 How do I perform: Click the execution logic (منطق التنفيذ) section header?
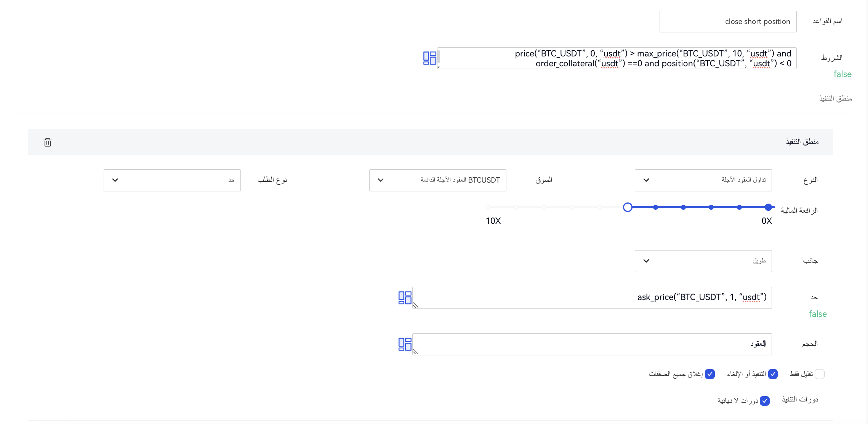(802, 142)
